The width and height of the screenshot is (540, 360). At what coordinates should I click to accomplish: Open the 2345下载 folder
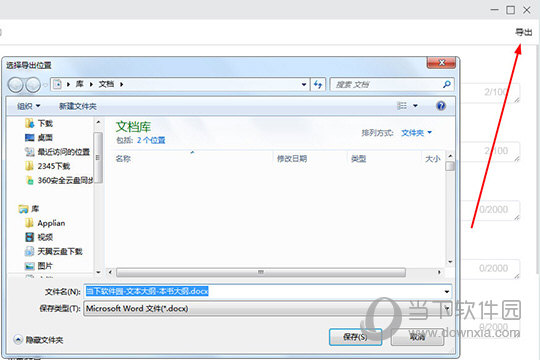click(x=48, y=166)
